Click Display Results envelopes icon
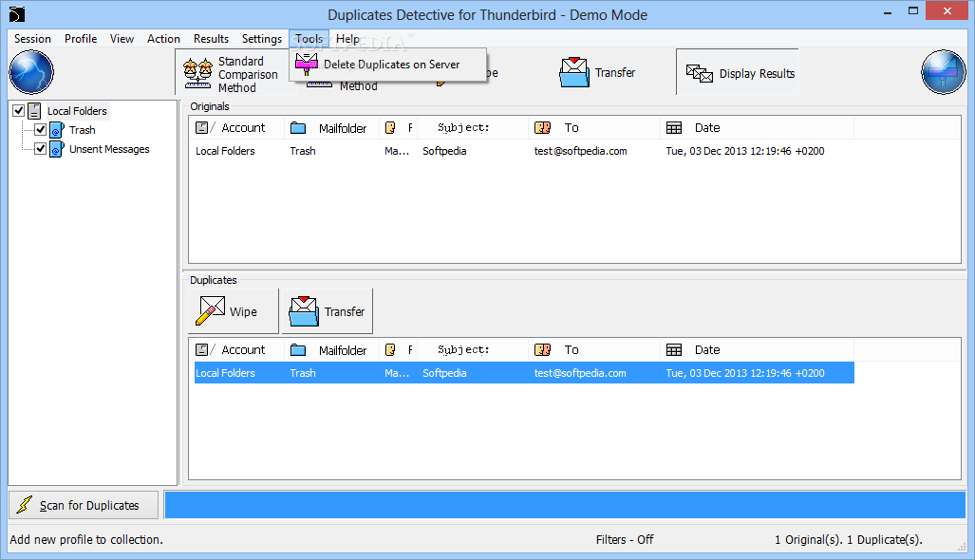The width and height of the screenshot is (975, 560). [700, 73]
